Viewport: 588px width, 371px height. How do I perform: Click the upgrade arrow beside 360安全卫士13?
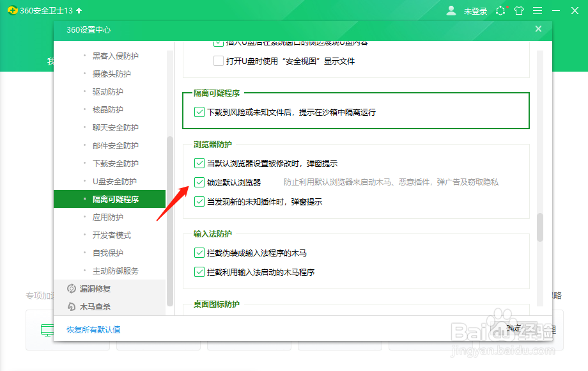tap(79, 10)
